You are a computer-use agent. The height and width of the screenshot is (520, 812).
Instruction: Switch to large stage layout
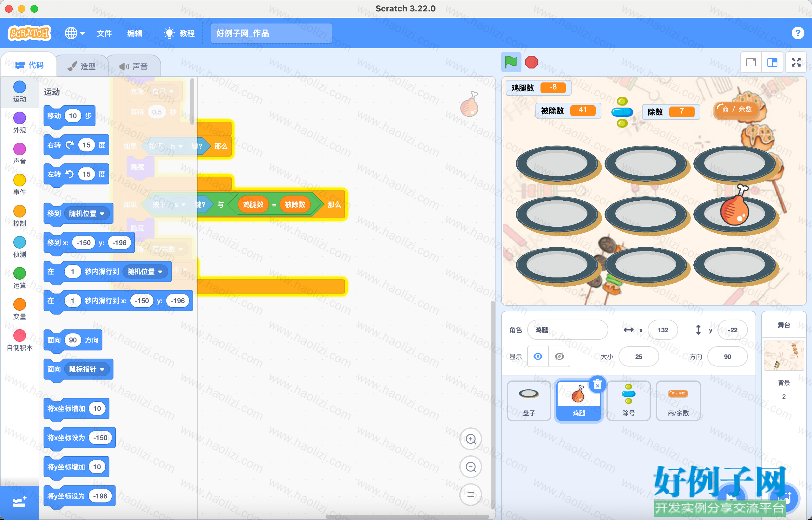[772, 62]
